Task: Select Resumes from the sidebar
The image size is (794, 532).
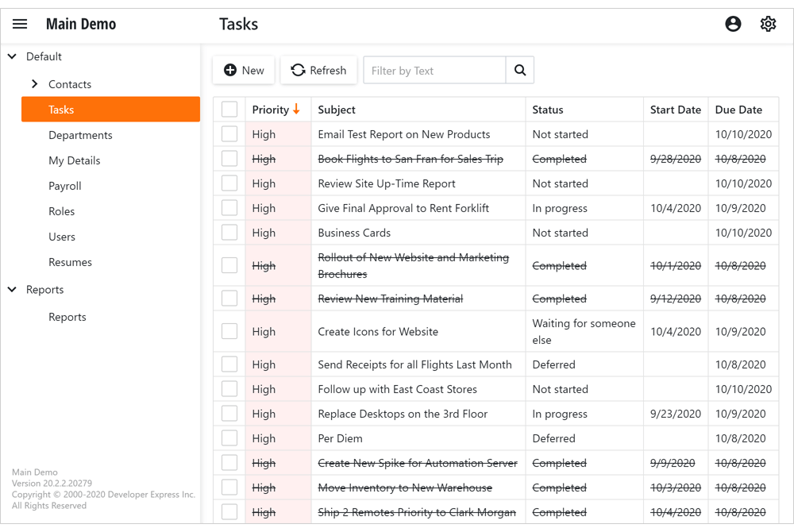Action: pyautogui.click(x=69, y=262)
